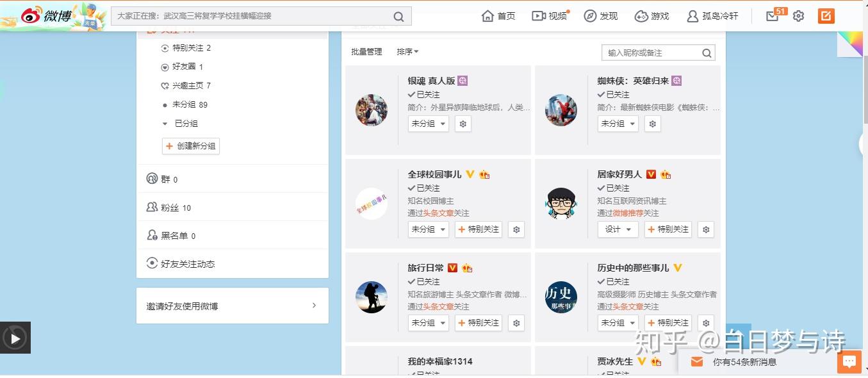The height and width of the screenshot is (378, 868).
Task: Open the account settings gear in the header
Action: [798, 16]
